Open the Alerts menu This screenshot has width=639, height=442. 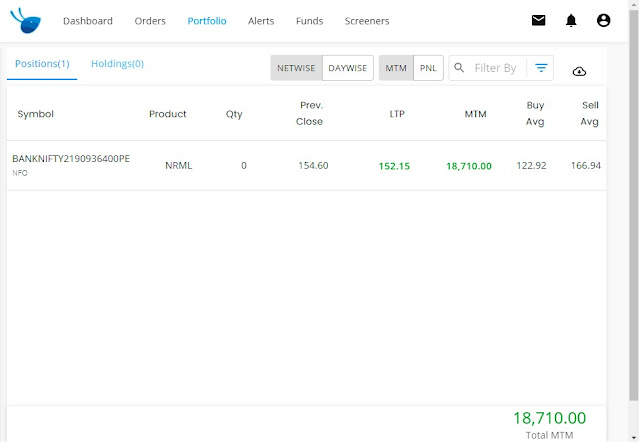(261, 21)
